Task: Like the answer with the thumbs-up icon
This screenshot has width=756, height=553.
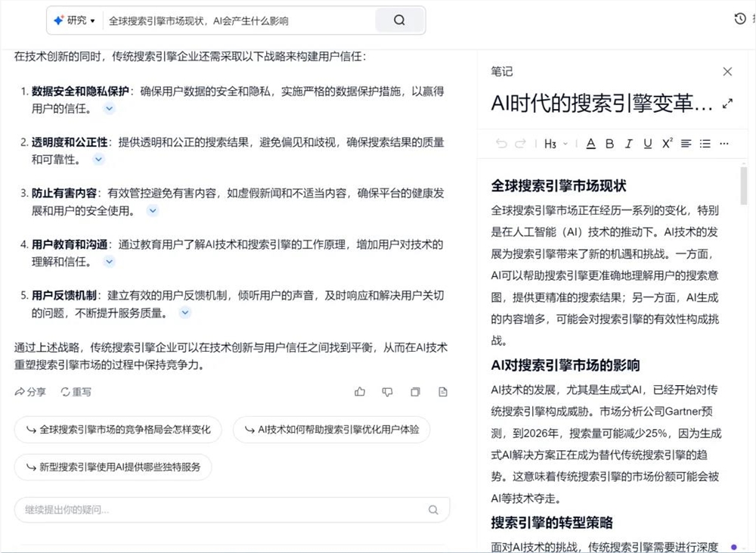Action: 360,392
